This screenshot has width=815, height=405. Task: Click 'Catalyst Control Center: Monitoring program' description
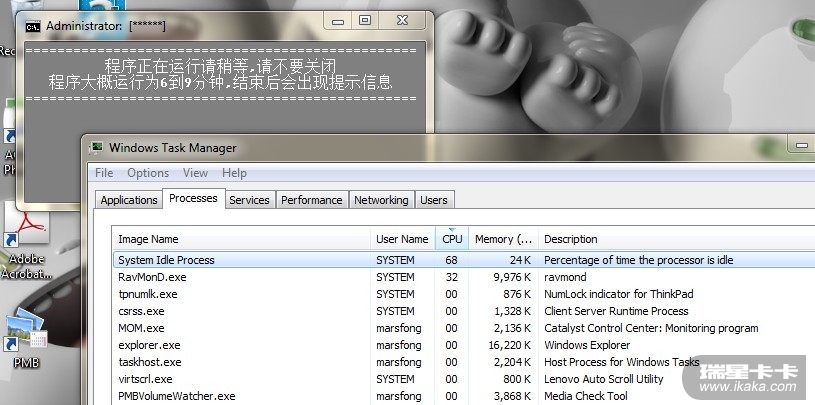point(651,329)
